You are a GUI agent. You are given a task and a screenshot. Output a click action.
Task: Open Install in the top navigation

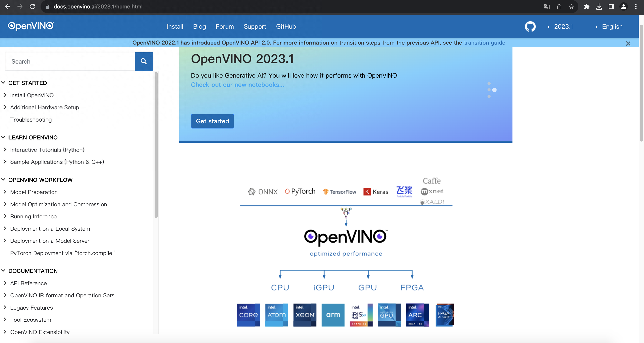coord(175,27)
